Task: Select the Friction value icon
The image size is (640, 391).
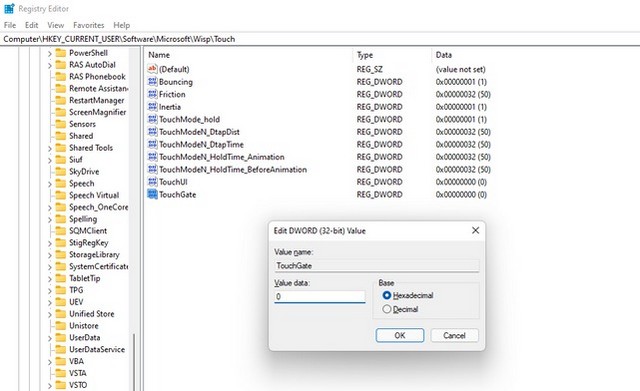Action: tap(152, 94)
